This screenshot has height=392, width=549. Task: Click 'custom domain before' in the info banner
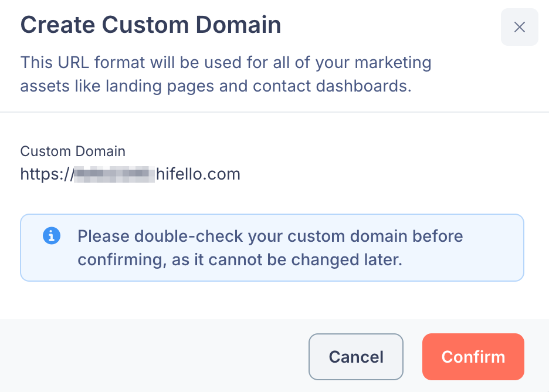click(x=375, y=236)
